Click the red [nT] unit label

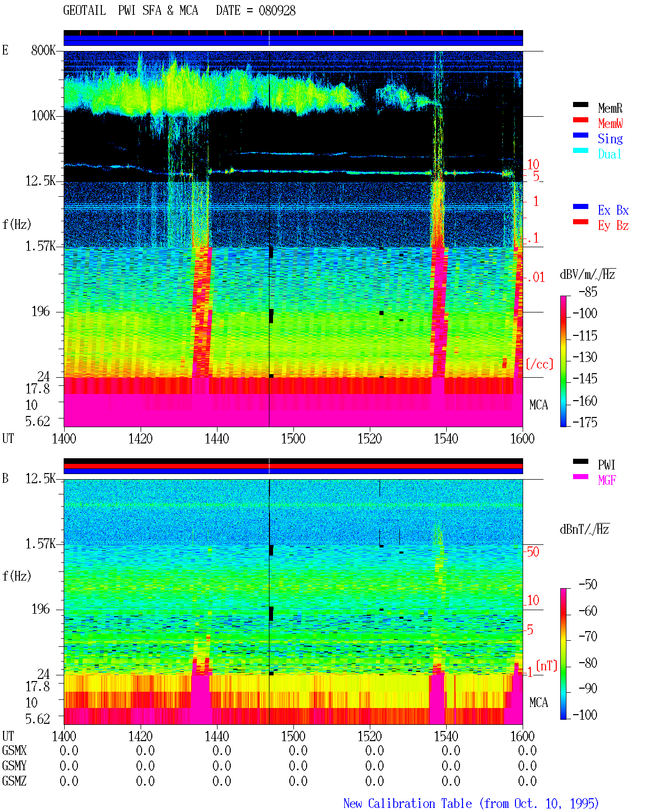(547, 666)
